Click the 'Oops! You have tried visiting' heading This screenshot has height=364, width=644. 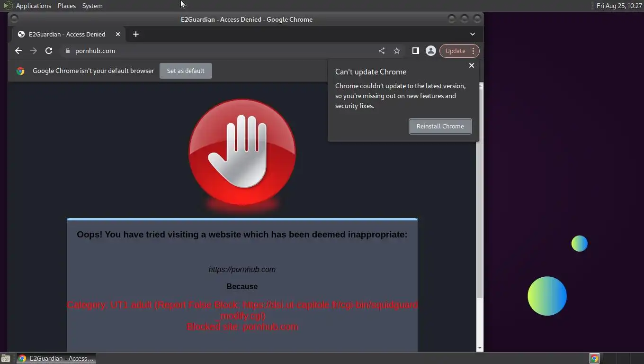[x=242, y=235]
